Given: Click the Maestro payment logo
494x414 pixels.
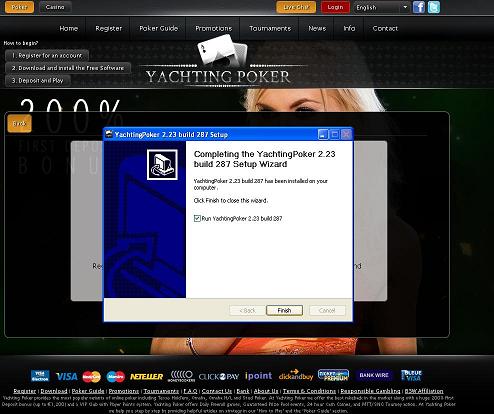Looking at the screenshot, I should point(116,377).
